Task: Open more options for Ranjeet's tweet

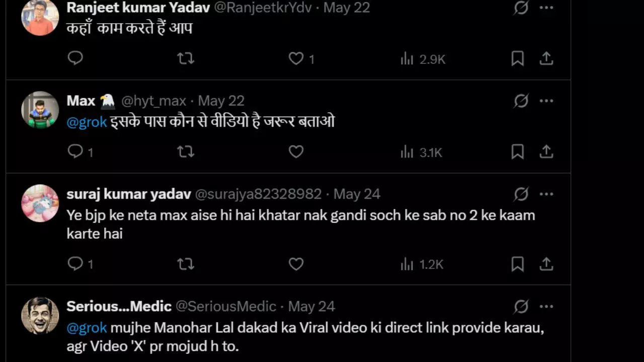Action: coord(546,8)
